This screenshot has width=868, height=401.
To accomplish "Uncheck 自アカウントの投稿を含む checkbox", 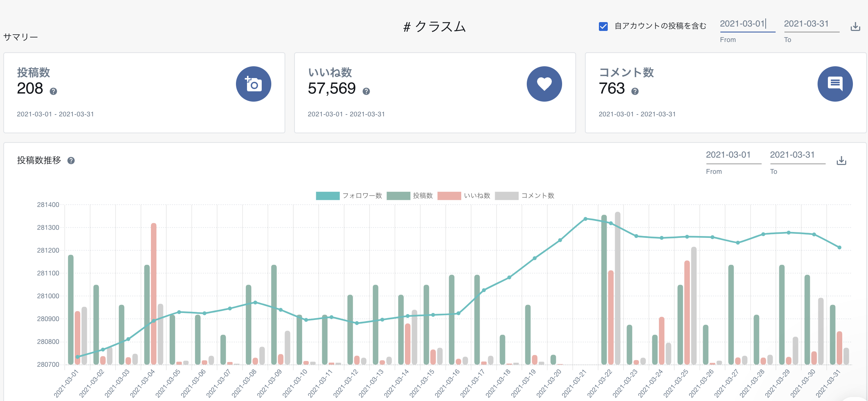I will point(603,26).
